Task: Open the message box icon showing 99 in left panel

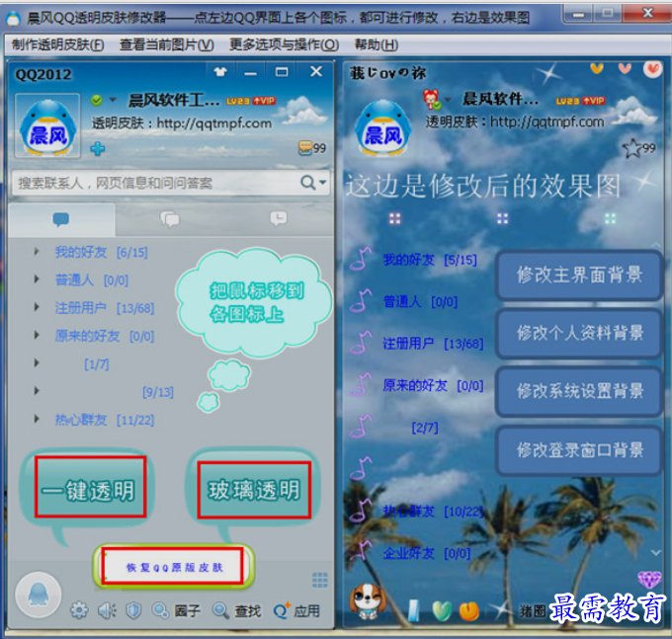Action: (304, 148)
